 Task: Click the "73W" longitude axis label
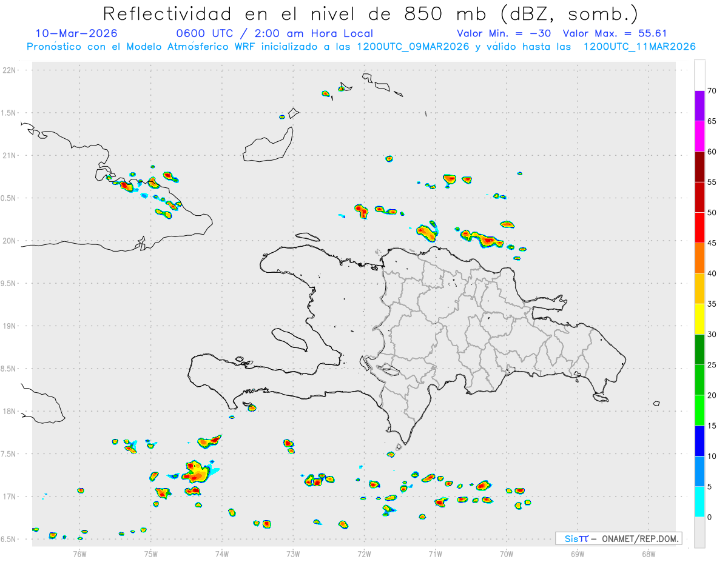293,554
